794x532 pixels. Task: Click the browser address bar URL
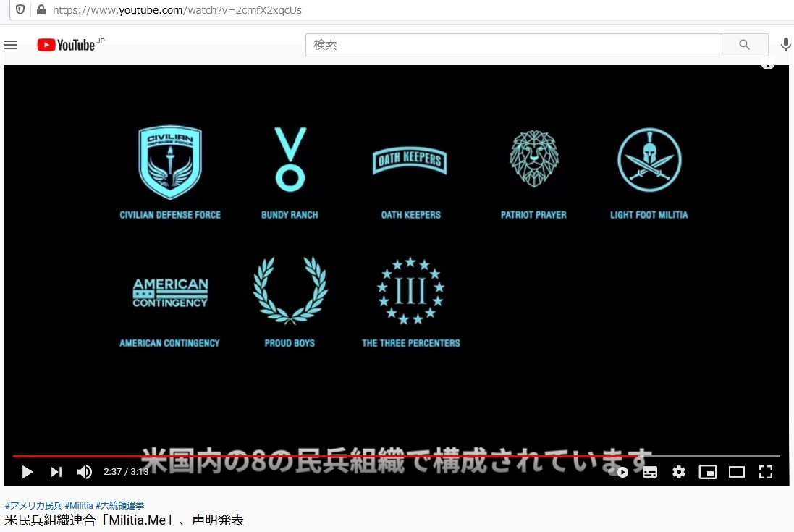pos(177,10)
